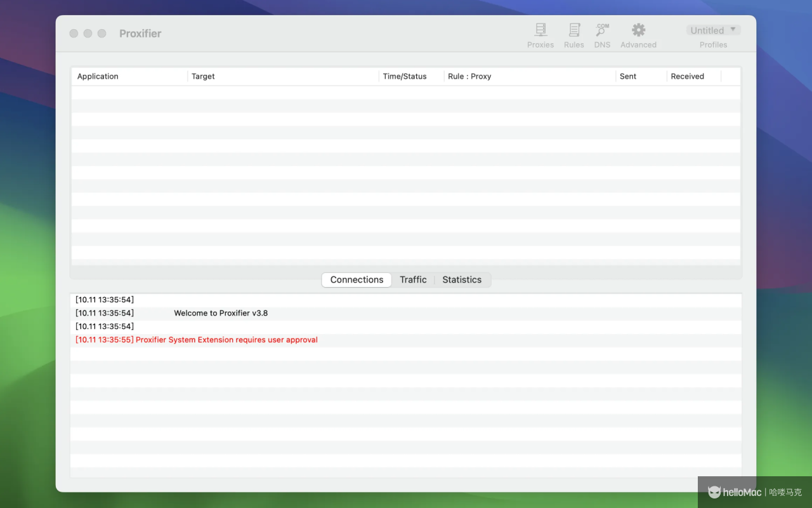Sort by the Target column header
The height and width of the screenshot is (508, 812).
284,76
